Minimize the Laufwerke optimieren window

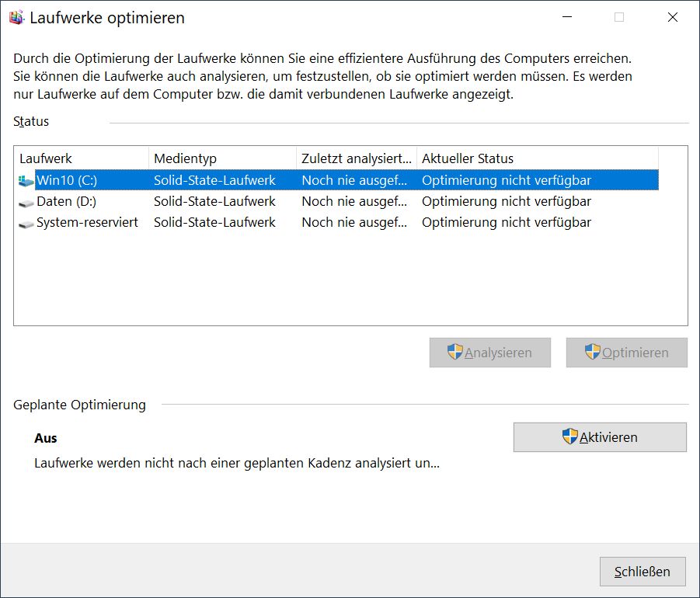[x=567, y=17]
